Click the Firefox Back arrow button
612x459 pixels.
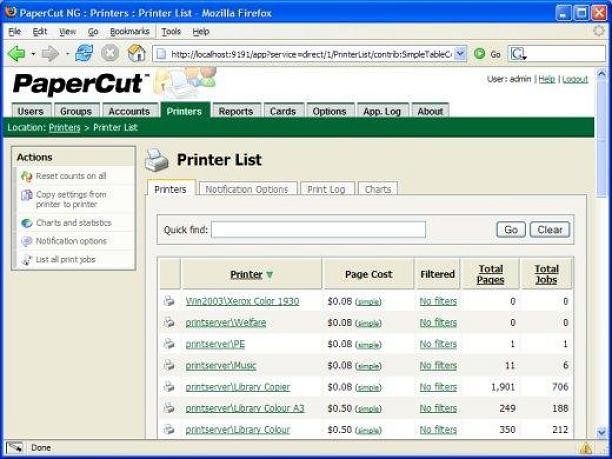(16, 53)
